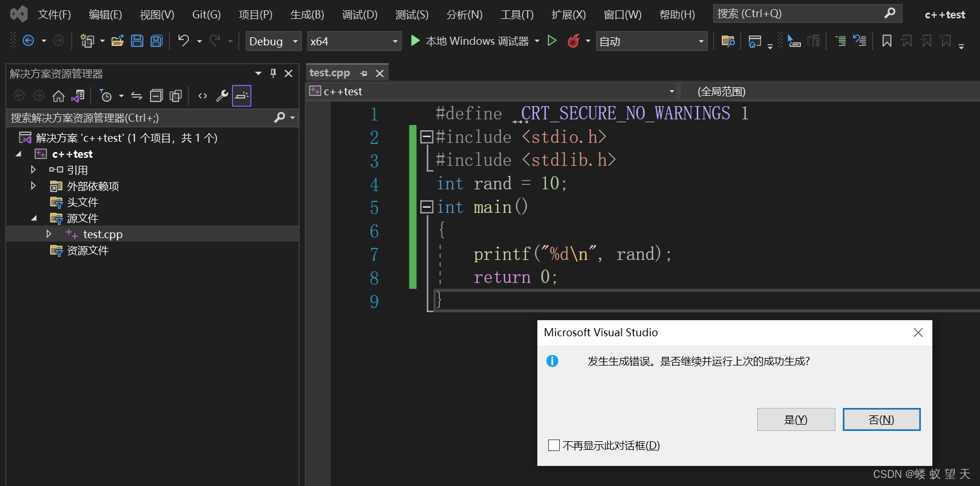
Task: Expand the test.cpp tree item arrow
Action: tap(49, 234)
